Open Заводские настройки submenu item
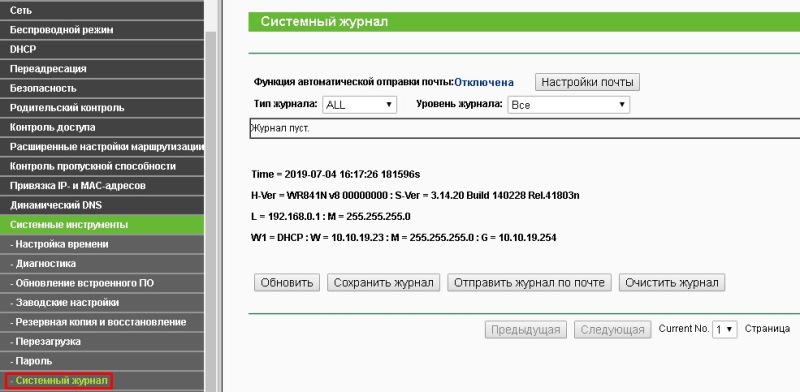The width and height of the screenshot is (800, 392). pyautogui.click(x=102, y=302)
